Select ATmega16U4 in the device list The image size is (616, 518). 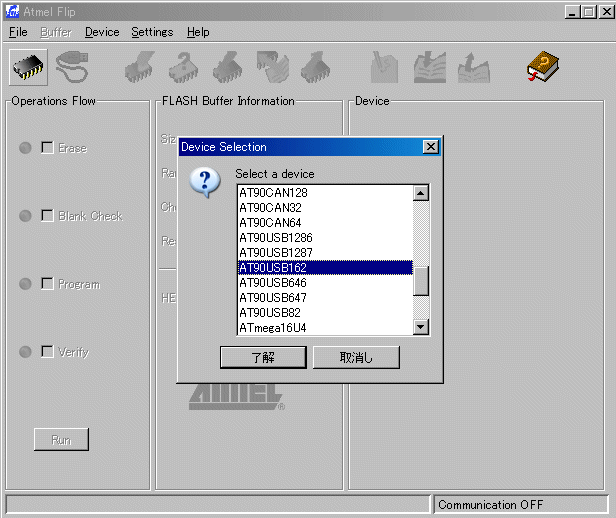pos(325,328)
